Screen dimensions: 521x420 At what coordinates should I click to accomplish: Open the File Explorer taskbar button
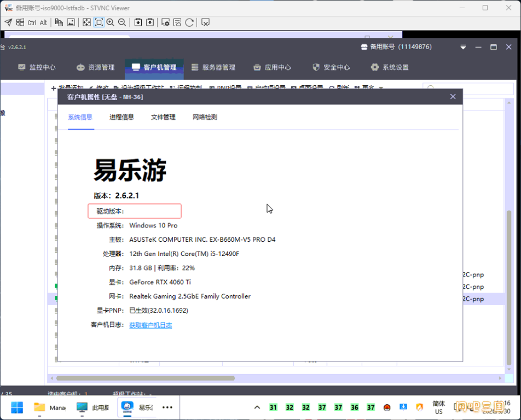click(x=50, y=407)
